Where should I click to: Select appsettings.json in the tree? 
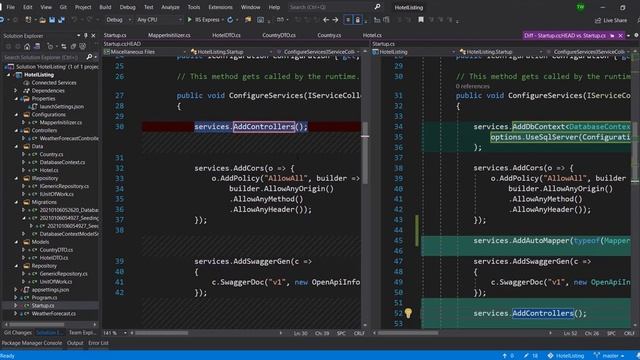coord(50,290)
